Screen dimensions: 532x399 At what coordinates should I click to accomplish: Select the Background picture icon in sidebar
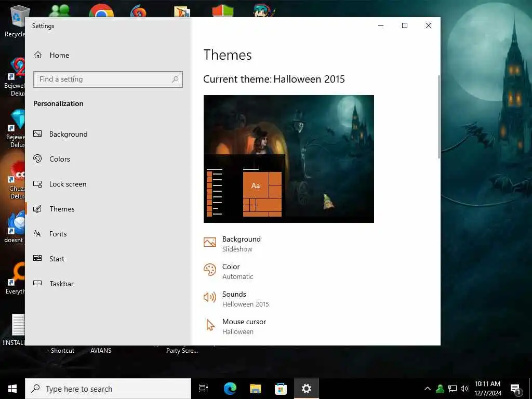[37, 134]
